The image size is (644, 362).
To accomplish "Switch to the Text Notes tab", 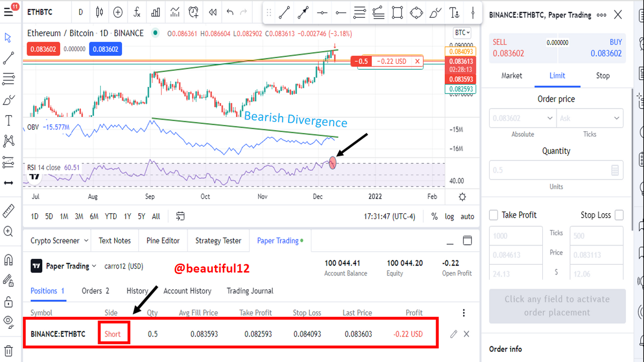I will pyautogui.click(x=115, y=241).
